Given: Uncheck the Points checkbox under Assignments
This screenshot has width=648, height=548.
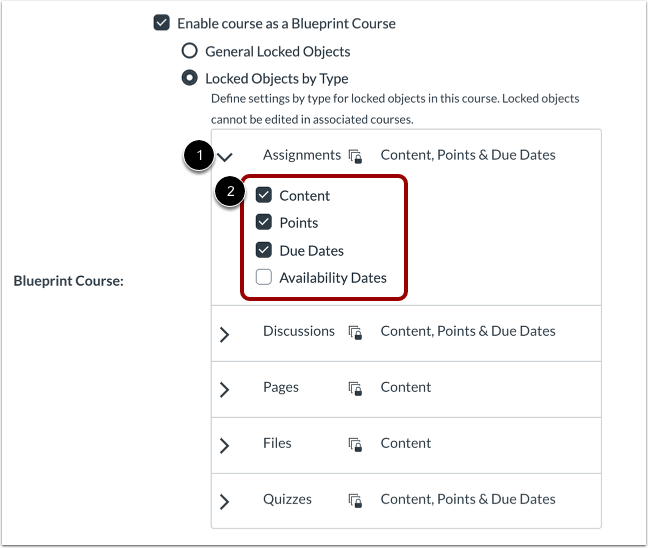Looking at the screenshot, I should click(264, 222).
